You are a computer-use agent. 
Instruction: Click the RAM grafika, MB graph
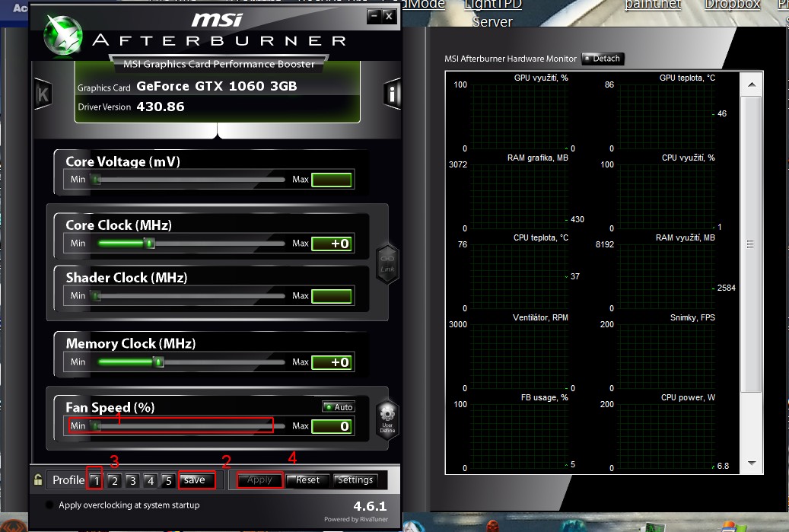pos(520,196)
